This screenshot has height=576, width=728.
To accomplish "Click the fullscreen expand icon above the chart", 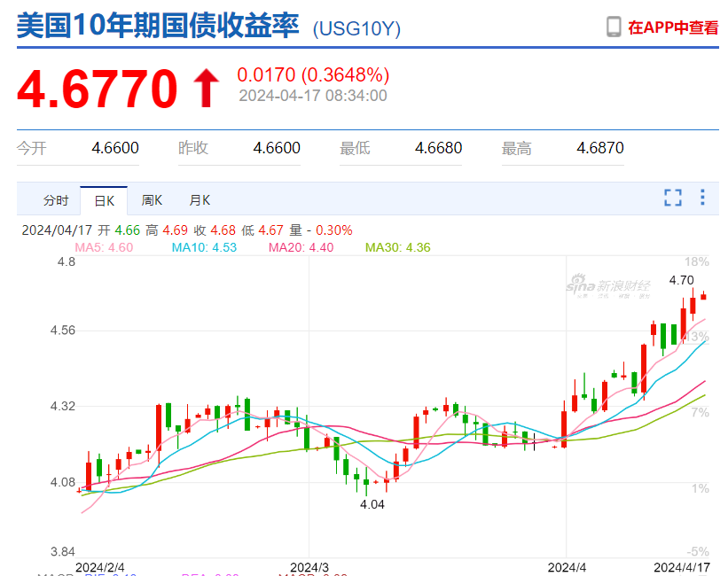I will (672, 198).
